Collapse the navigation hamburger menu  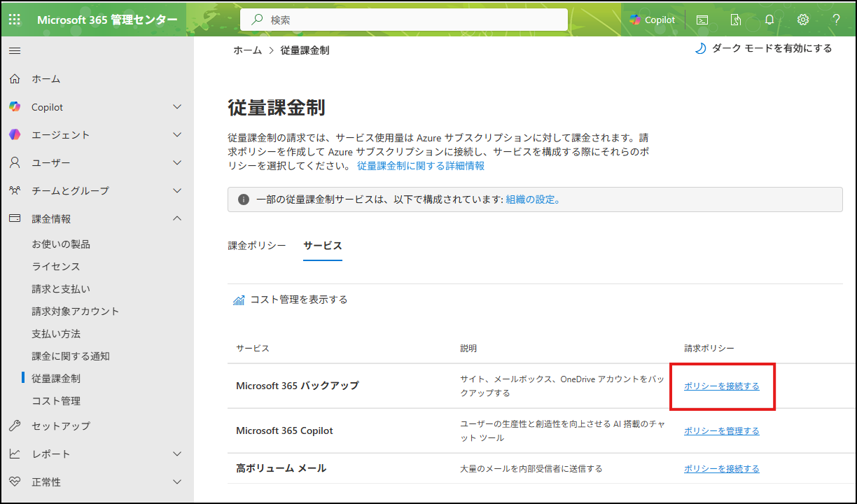click(x=15, y=50)
